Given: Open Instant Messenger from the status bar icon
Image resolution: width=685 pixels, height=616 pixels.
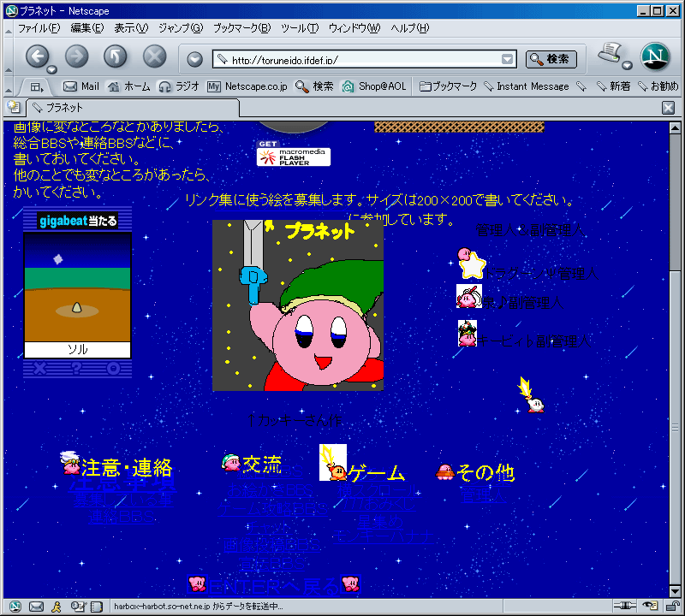Looking at the screenshot, I should tap(57, 606).
